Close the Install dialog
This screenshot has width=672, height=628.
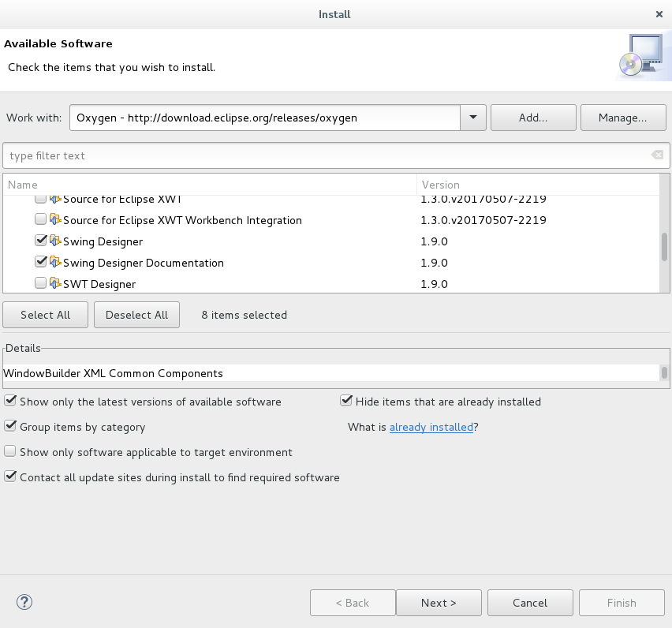(x=659, y=14)
